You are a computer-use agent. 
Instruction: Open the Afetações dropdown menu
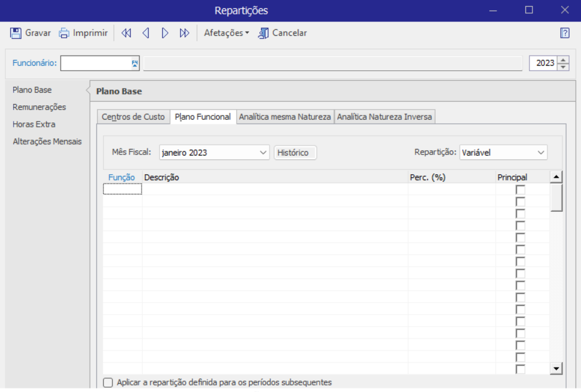226,34
